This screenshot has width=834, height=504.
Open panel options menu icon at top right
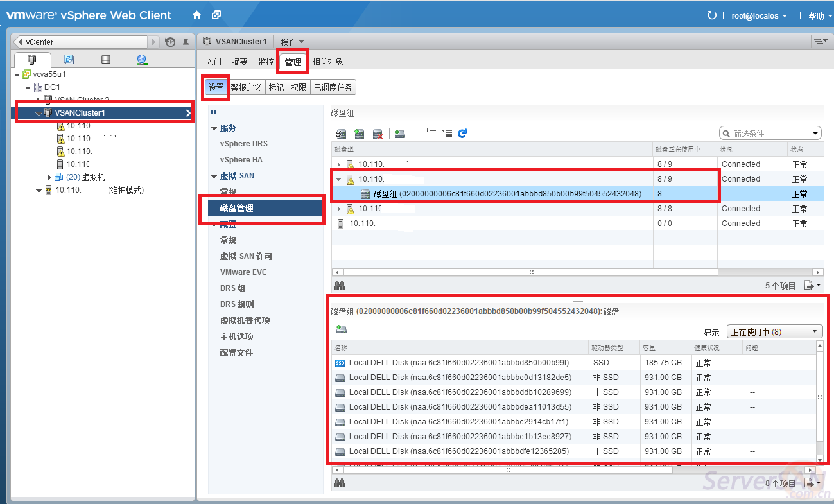(820, 42)
